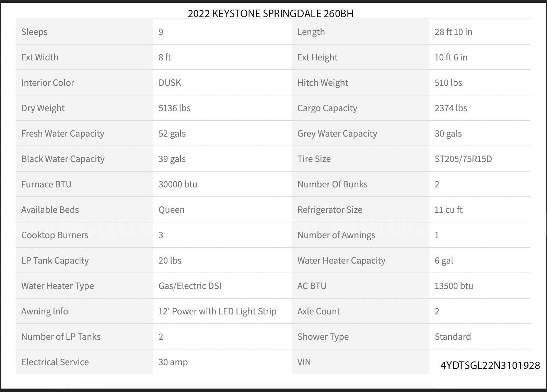Click the Dry Weight value 5136 lbs
The width and height of the screenshot is (547, 392).
point(174,108)
